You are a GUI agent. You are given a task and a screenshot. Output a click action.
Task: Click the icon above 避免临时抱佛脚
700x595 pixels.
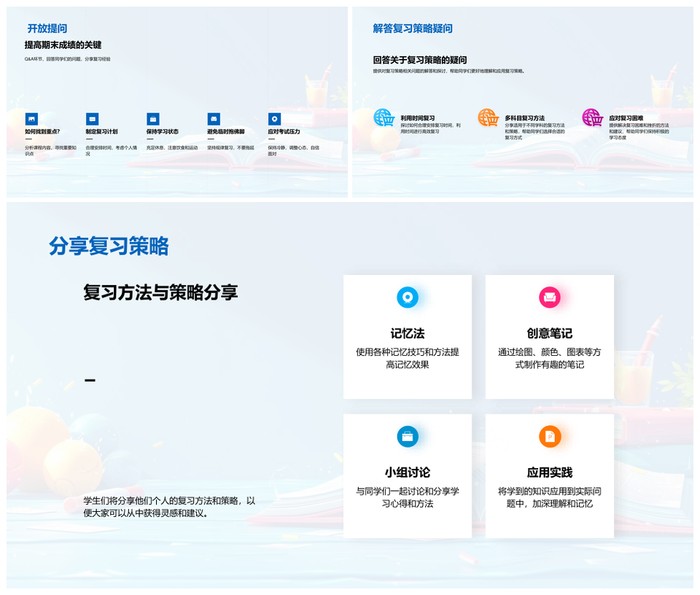click(x=214, y=119)
